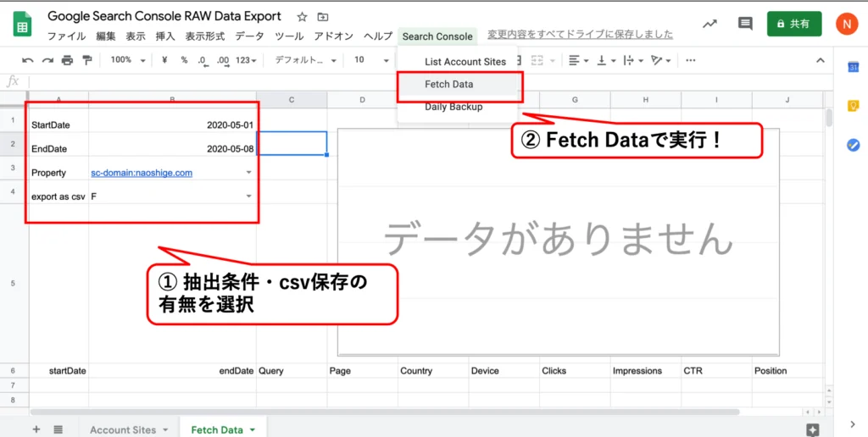Choose List Account Sites menu entry

tap(457, 62)
